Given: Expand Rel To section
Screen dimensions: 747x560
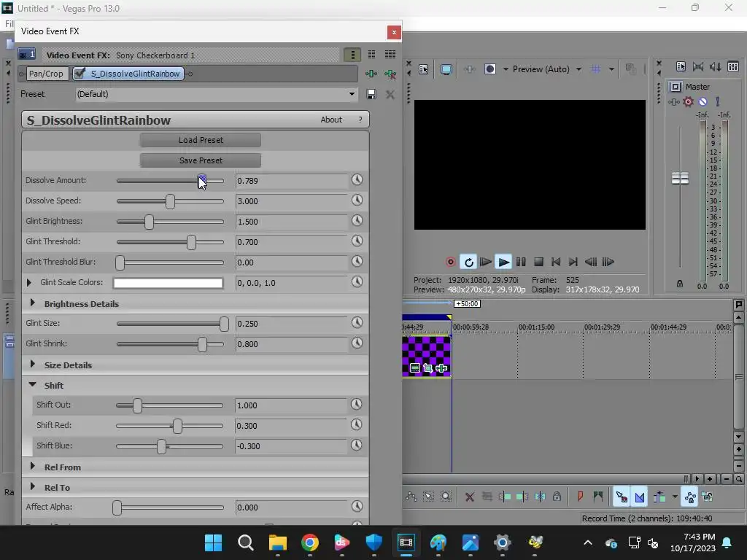Looking at the screenshot, I should 32,486.
